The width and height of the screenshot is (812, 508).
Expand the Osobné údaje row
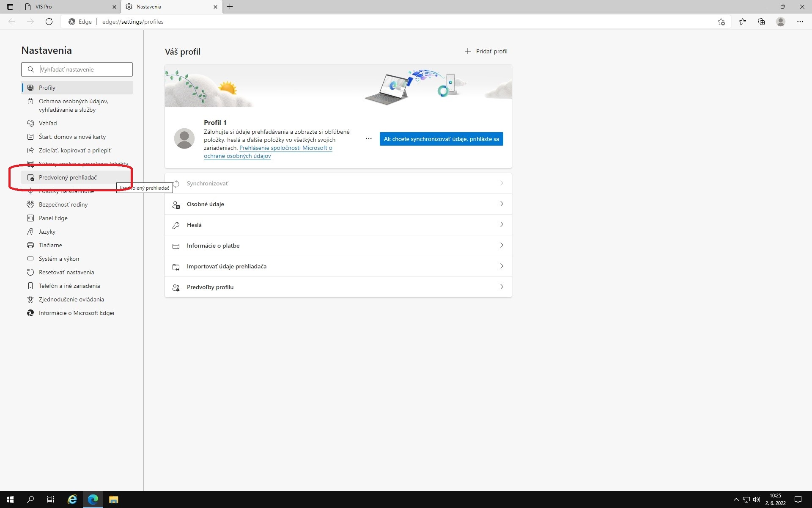pyautogui.click(x=338, y=204)
